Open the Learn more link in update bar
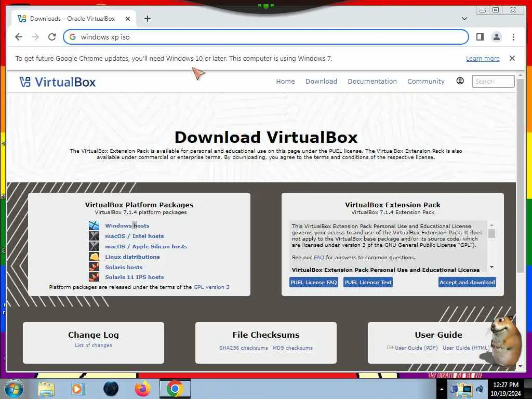 click(x=483, y=58)
